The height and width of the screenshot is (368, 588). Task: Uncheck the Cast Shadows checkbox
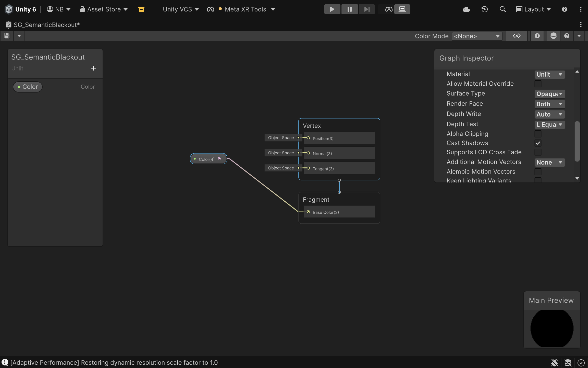point(538,143)
